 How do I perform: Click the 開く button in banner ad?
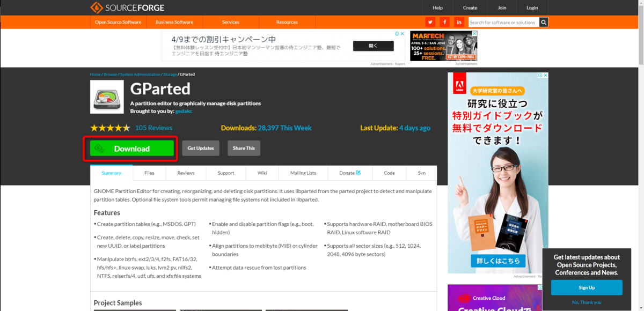pyautogui.click(x=373, y=46)
